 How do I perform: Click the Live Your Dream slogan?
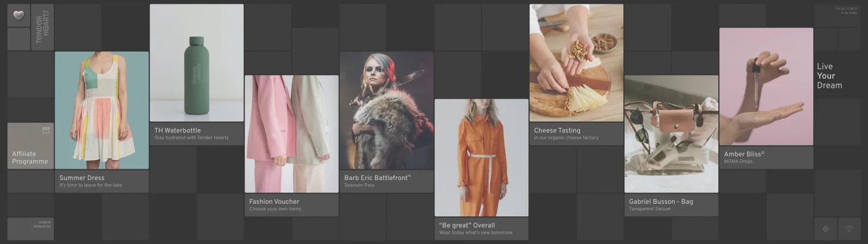pos(829,76)
